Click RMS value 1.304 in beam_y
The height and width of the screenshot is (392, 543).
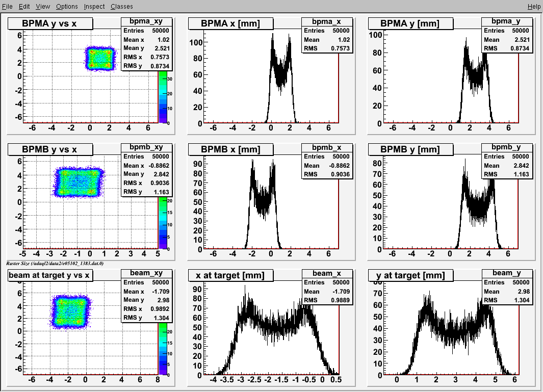(x=521, y=300)
